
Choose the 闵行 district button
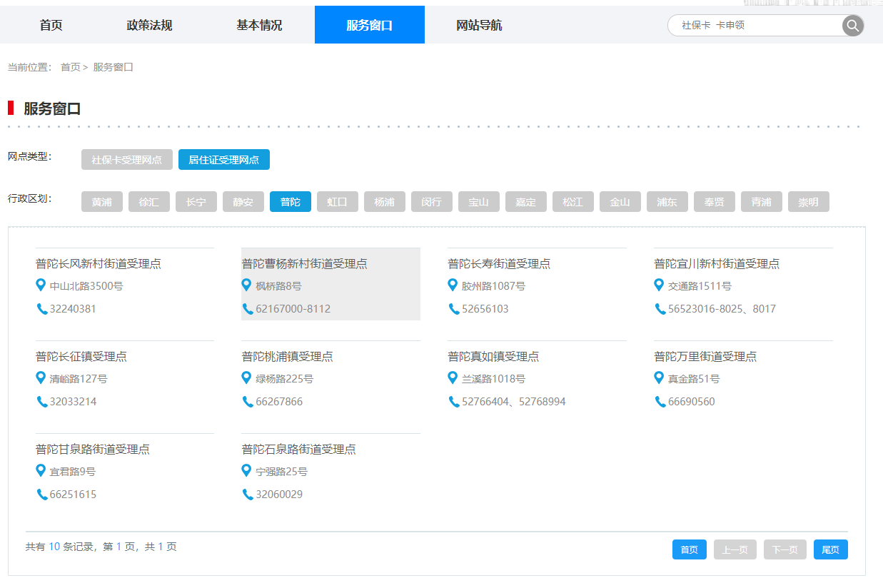pyautogui.click(x=432, y=202)
